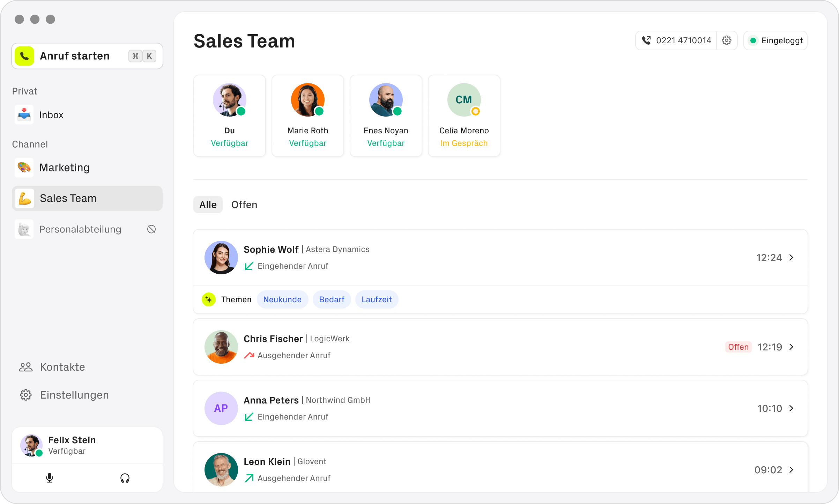Switch to the Offen tab

(x=244, y=205)
